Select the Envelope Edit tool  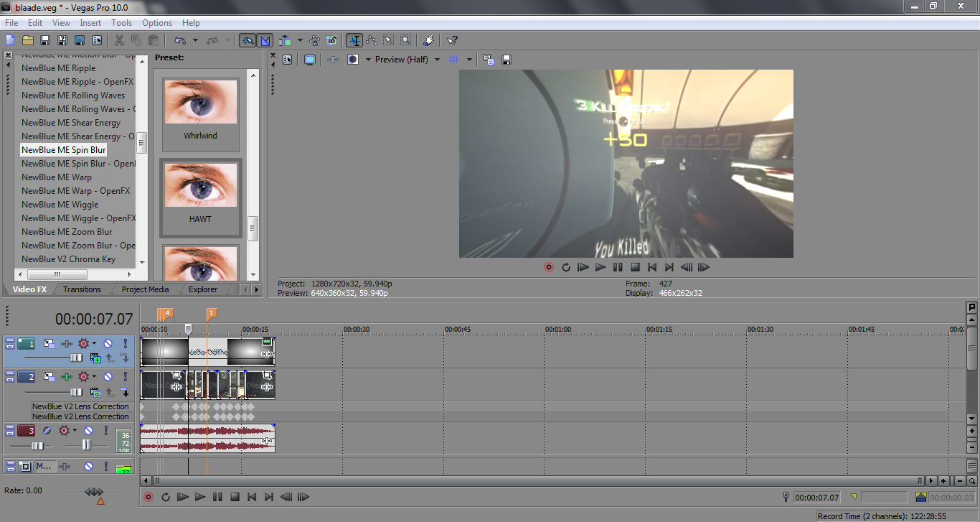point(372,40)
